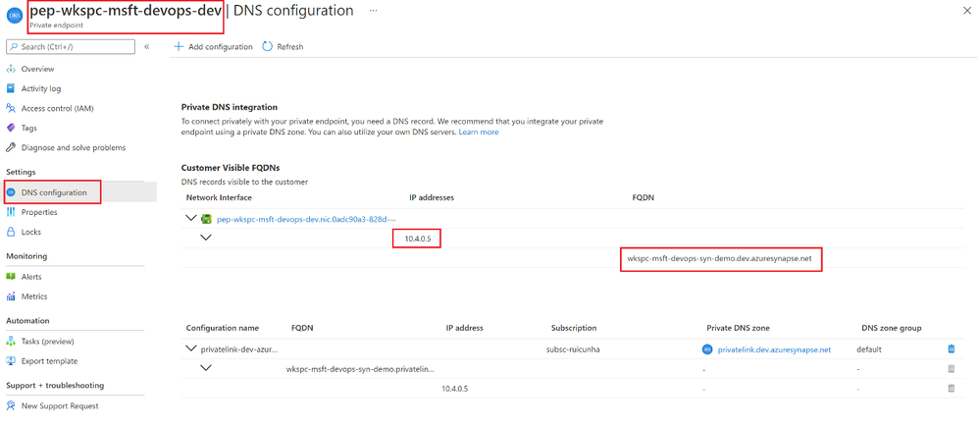Open the privatelink.dev.azuresynapse.net zone link
Image resolution: width=980 pixels, height=429 pixels.
pos(774,349)
